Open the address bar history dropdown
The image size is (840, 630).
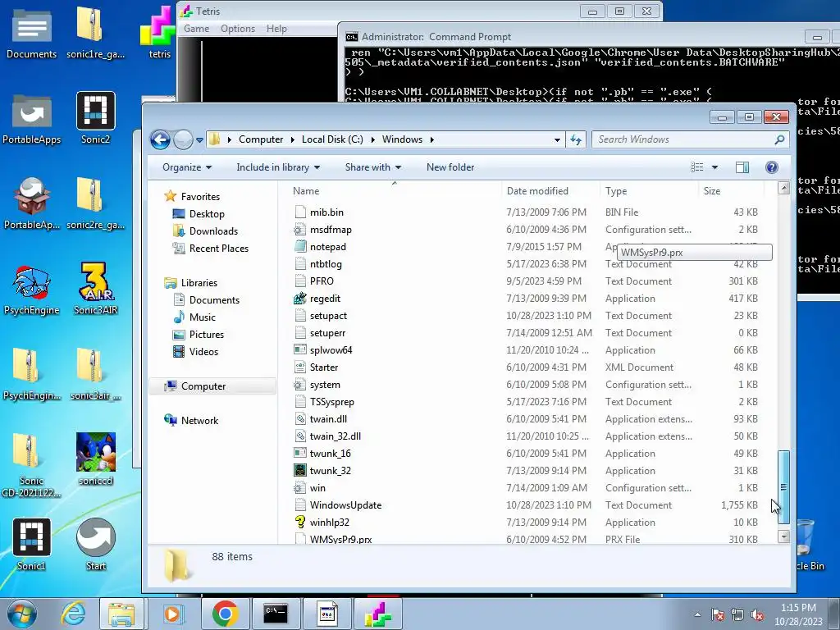[557, 139]
